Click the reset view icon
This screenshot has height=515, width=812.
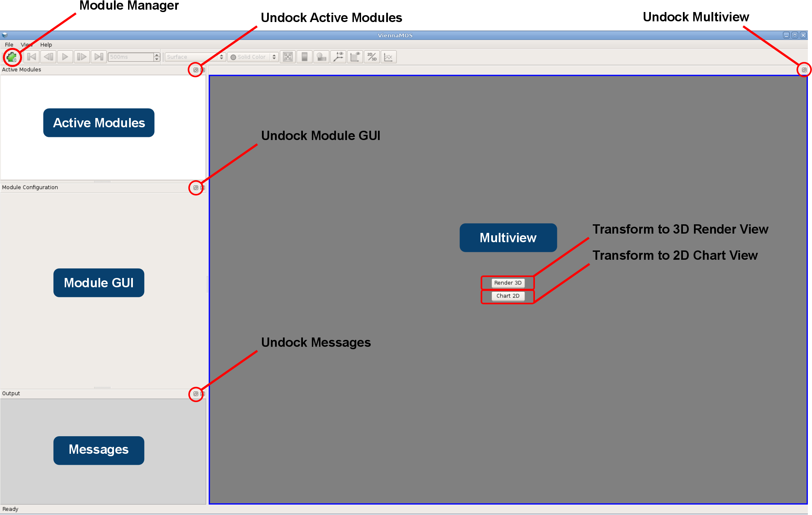coord(288,57)
